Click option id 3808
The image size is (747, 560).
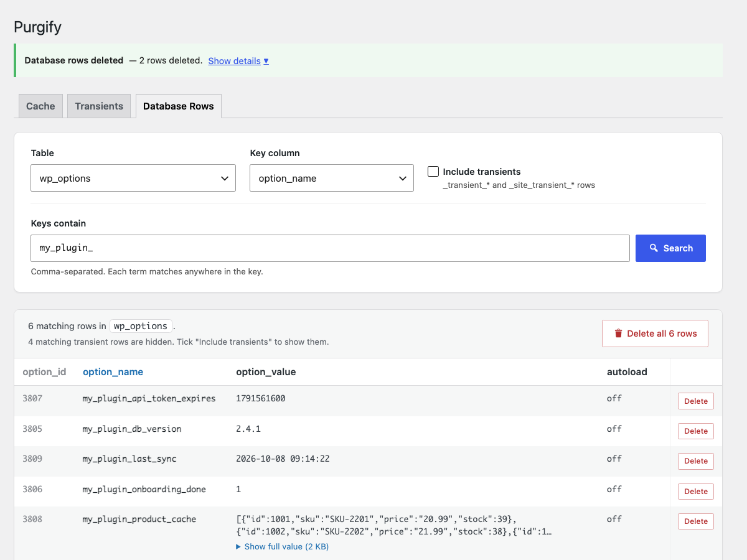tap(32, 519)
